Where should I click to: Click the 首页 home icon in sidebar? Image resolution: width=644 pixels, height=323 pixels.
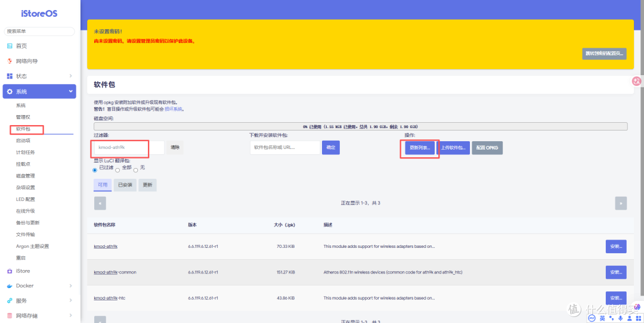pos(10,46)
